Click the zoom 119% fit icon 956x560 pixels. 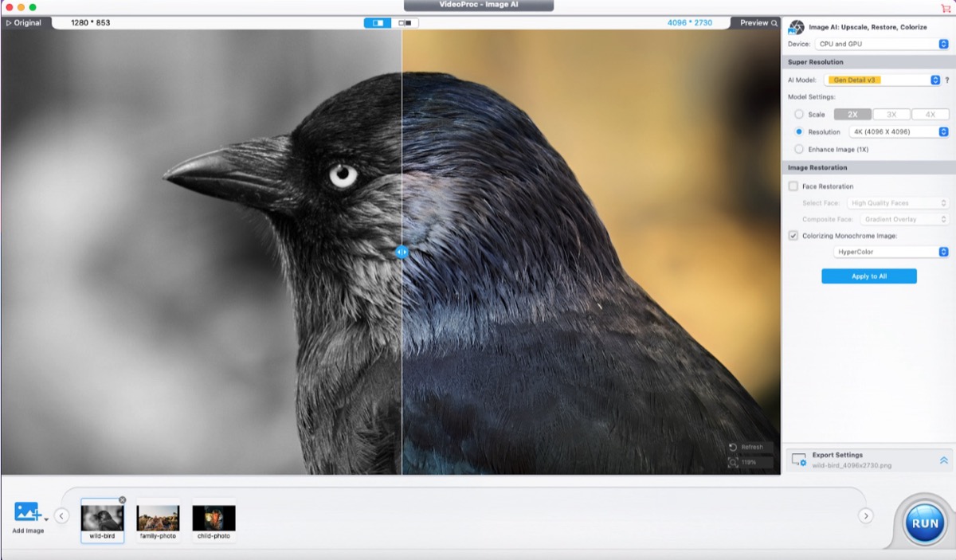[733, 462]
